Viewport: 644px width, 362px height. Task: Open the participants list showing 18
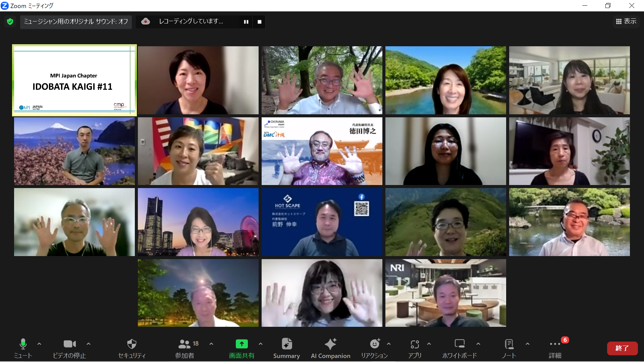pos(185,344)
